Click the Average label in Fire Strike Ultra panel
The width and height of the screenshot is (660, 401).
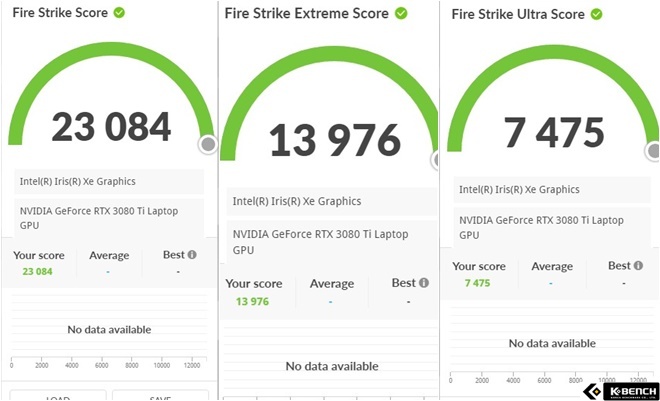click(x=552, y=266)
